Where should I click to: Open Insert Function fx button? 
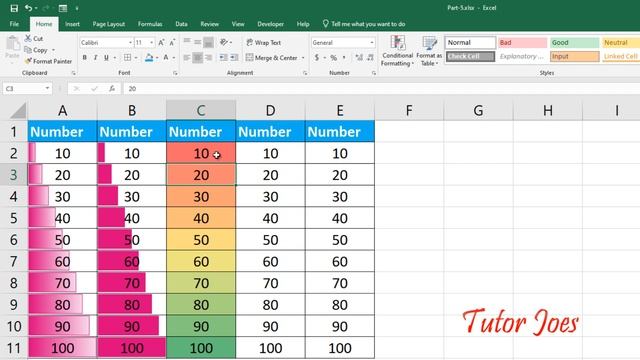click(x=112, y=89)
